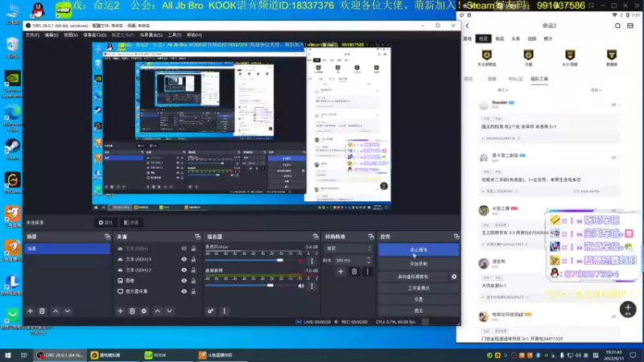Open source properties gear in Sources panel

pyautogui.click(x=144, y=311)
